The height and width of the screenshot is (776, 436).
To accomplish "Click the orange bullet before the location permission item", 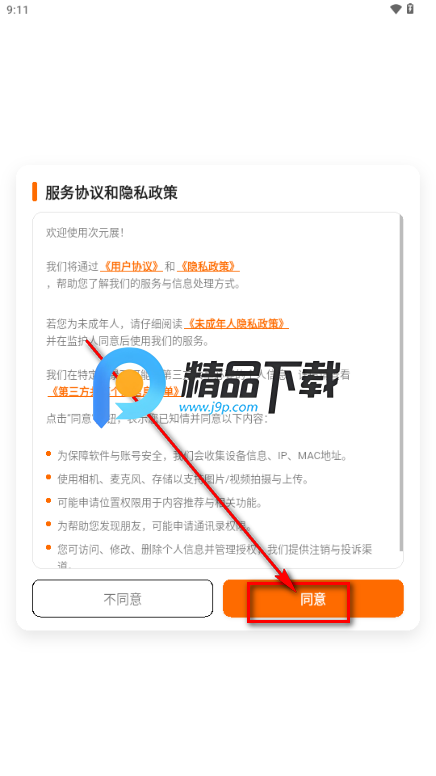I will click(48, 500).
